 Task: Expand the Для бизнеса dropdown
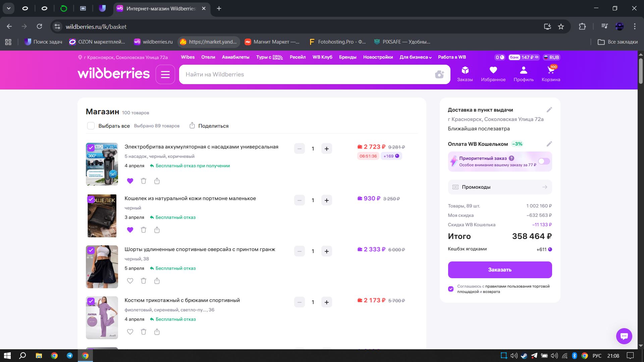point(415,57)
